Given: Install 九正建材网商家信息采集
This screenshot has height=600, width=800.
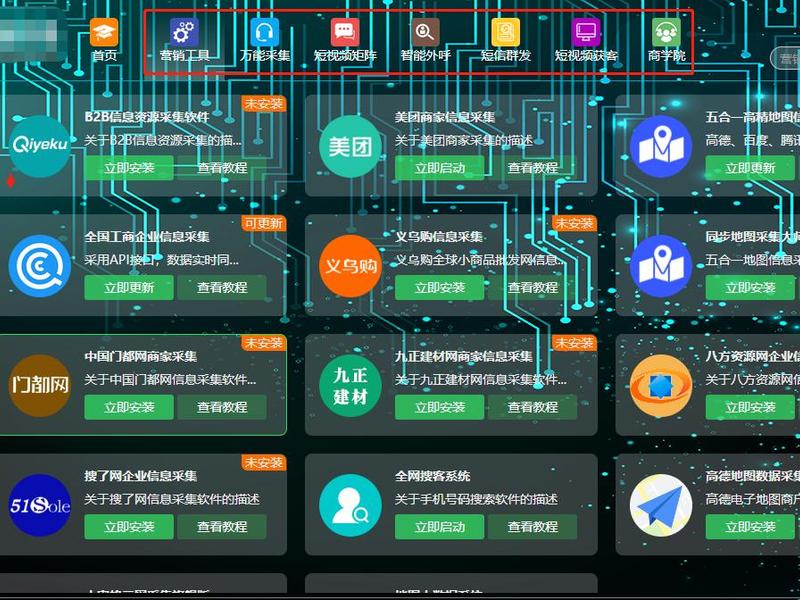Looking at the screenshot, I should 440,407.
